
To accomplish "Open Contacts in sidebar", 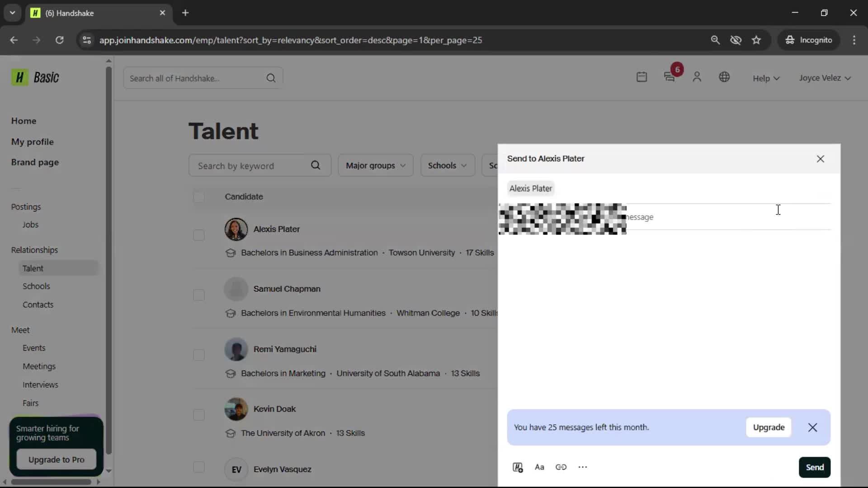I will [38, 305].
